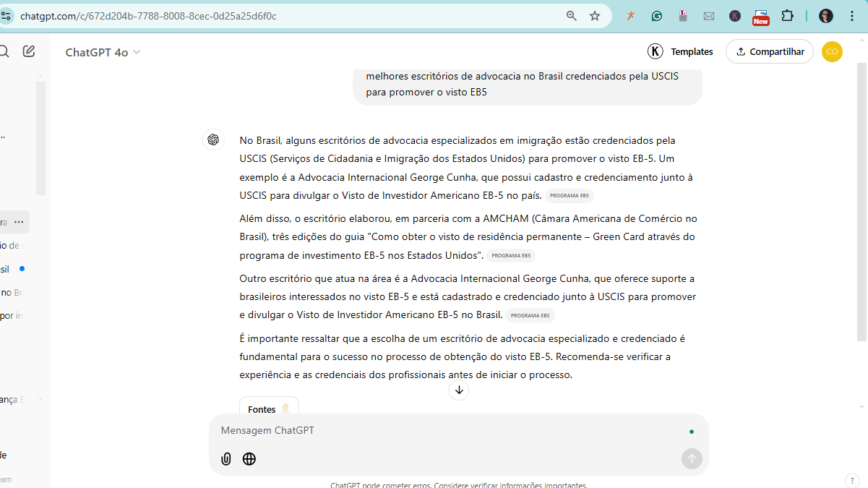Image resolution: width=868 pixels, height=488 pixels.
Task: Open the help question mark button
Action: point(852,481)
